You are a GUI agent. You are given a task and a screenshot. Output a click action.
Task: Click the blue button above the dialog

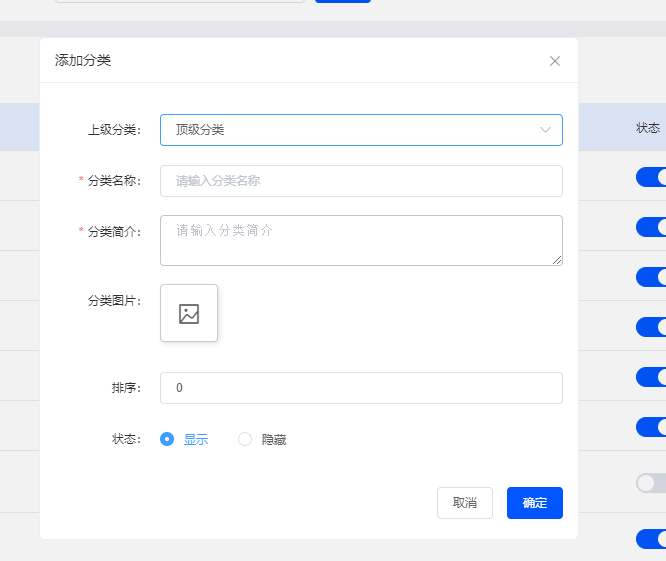343,1
